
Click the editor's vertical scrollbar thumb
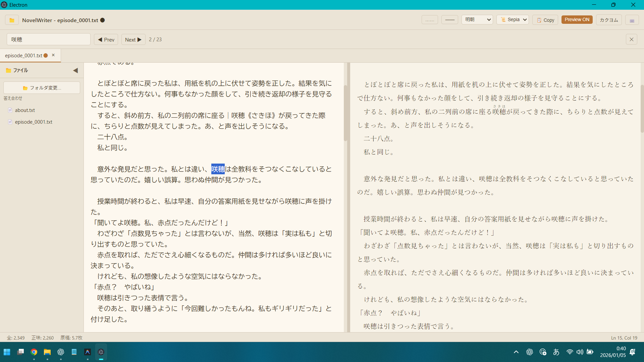(345, 112)
